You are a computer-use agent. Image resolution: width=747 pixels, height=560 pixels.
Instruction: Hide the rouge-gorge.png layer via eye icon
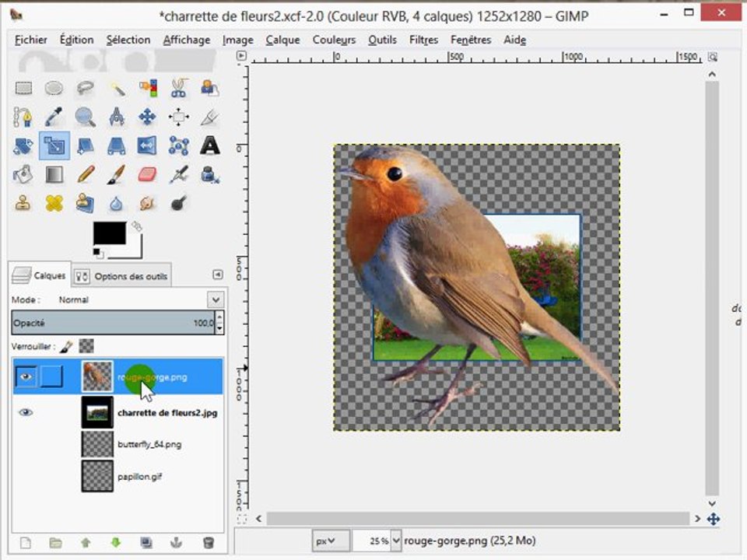26,376
